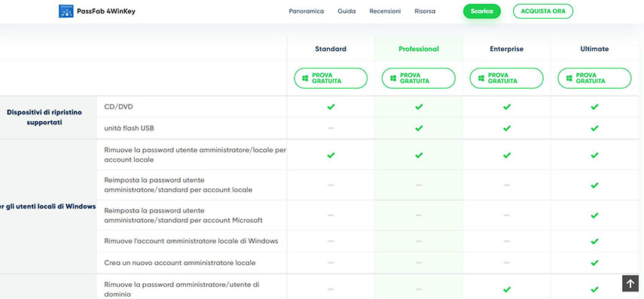The height and width of the screenshot is (299, 644).
Task: Select the Standard column header
Action: tap(331, 49)
